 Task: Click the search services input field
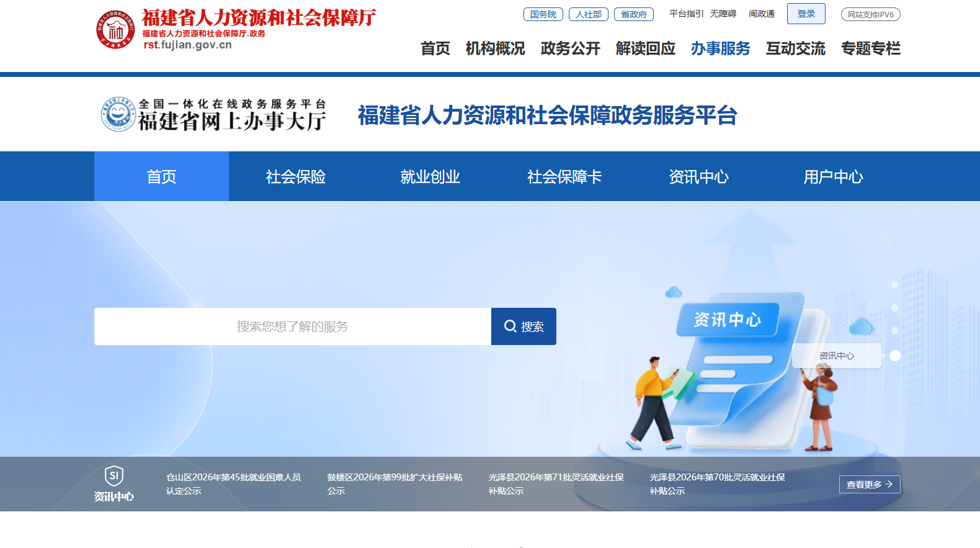click(x=293, y=326)
